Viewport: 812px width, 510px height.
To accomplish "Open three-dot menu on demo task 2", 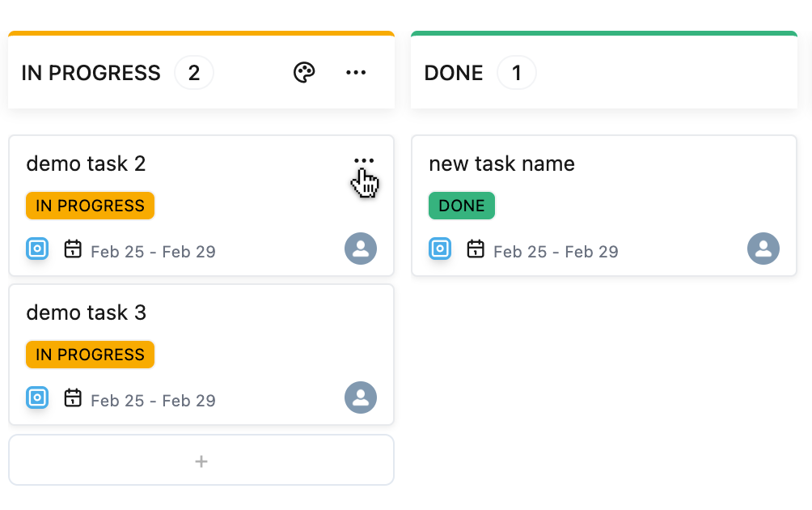I will [364, 161].
